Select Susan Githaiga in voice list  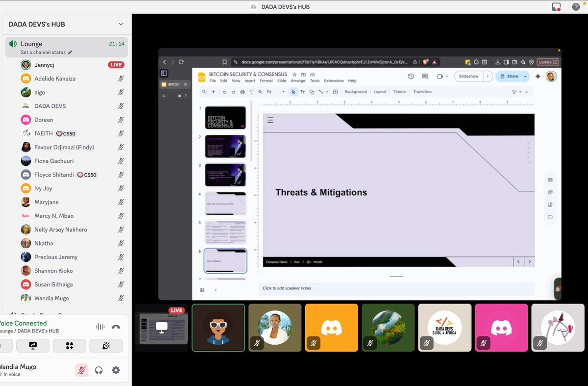coord(67,284)
